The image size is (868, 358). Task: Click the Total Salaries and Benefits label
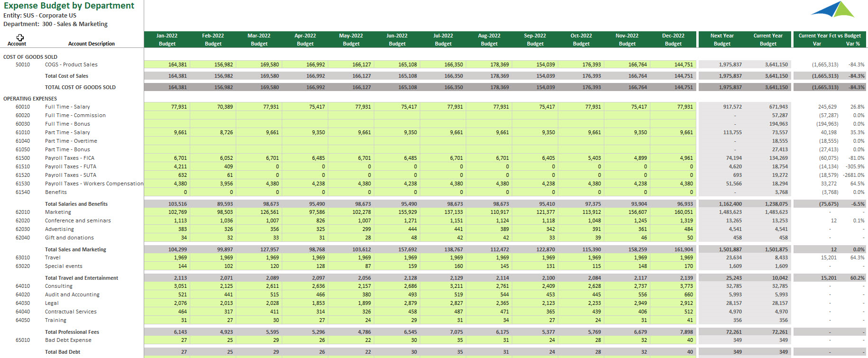point(76,204)
